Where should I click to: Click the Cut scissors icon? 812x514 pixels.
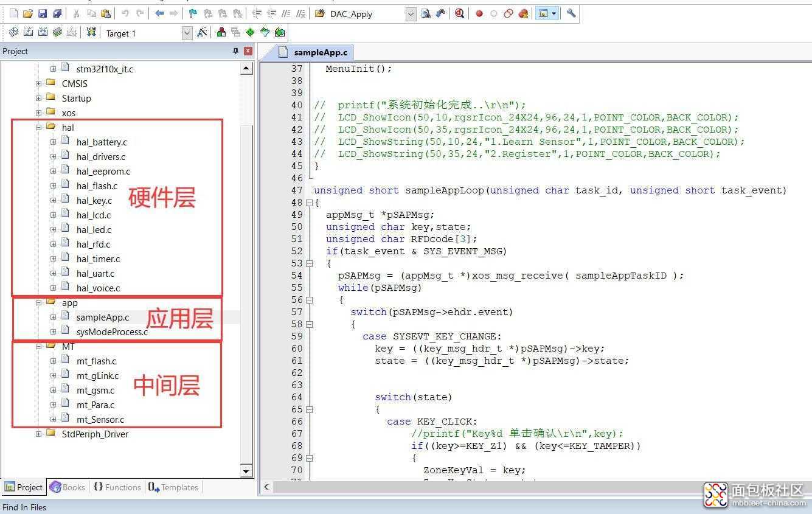click(x=76, y=13)
